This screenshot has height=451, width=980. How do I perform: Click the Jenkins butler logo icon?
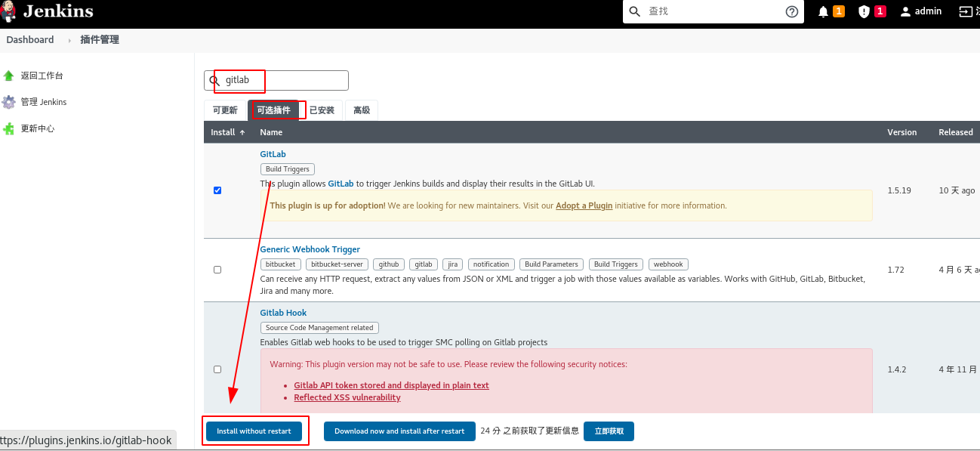(8, 11)
